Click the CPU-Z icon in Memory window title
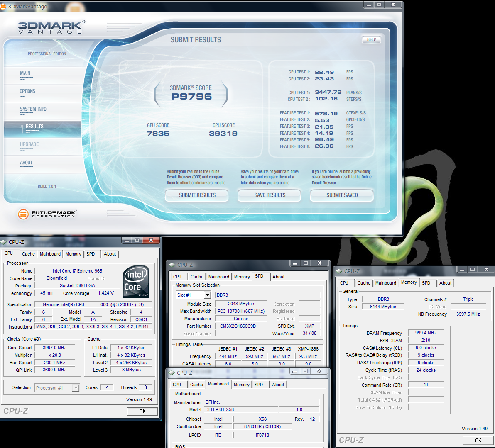495x448 pixels. point(339,271)
